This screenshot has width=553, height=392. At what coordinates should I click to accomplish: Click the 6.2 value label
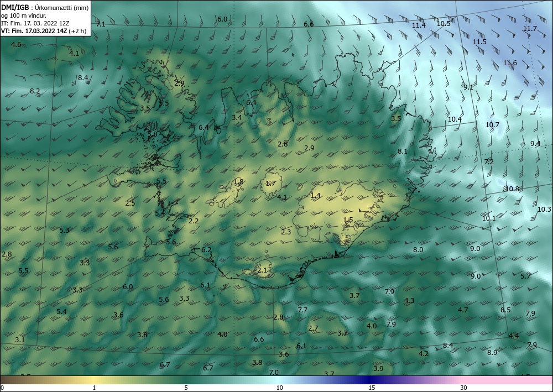206,249
